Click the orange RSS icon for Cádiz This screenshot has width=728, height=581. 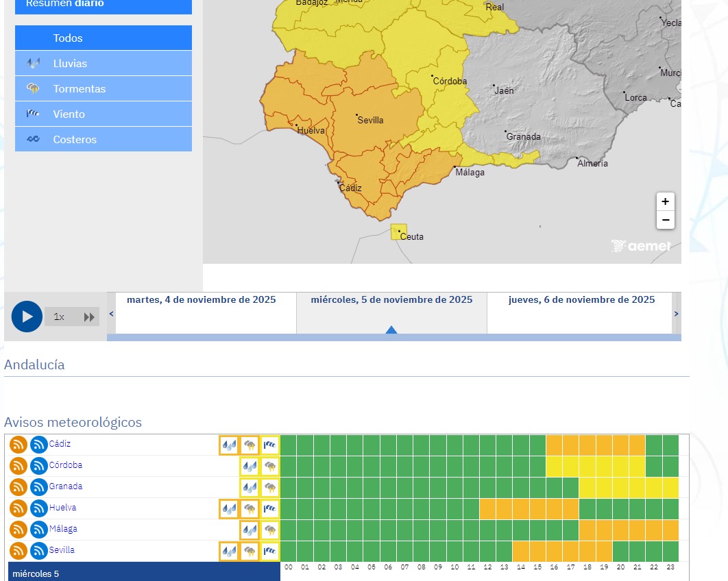point(18,445)
